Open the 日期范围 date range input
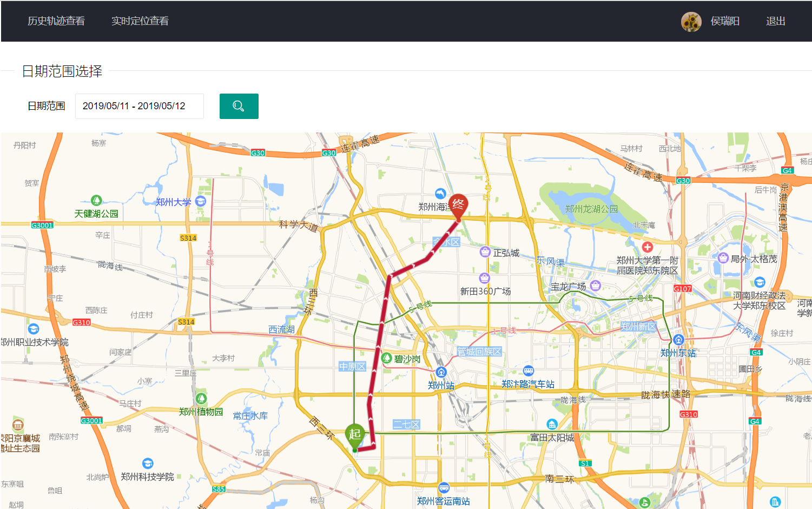Viewport: 812px width, 509px height. pos(140,106)
